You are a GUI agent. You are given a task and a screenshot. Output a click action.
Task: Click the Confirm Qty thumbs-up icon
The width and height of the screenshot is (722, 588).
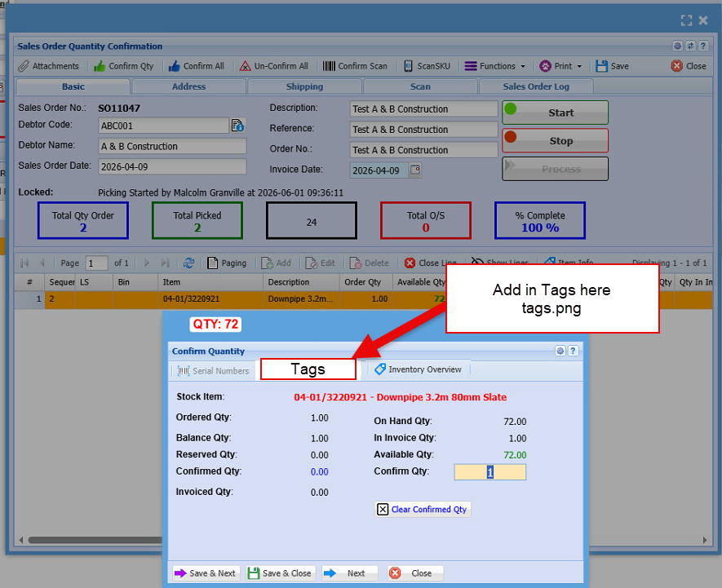point(100,66)
